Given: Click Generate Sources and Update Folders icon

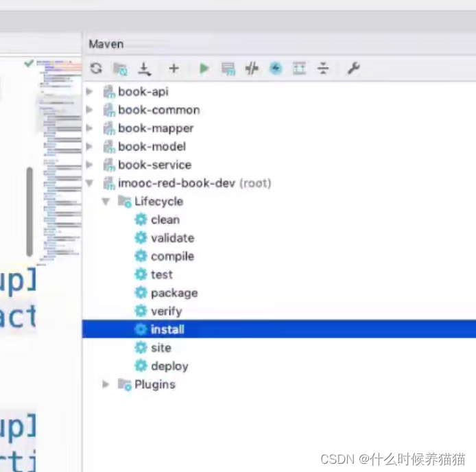Looking at the screenshot, I should click(x=120, y=69).
